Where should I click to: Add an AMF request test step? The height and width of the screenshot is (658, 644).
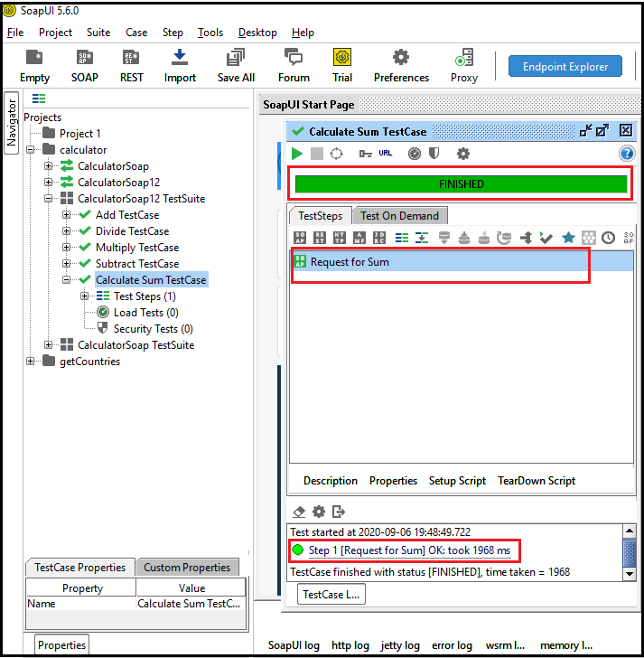click(359, 238)
